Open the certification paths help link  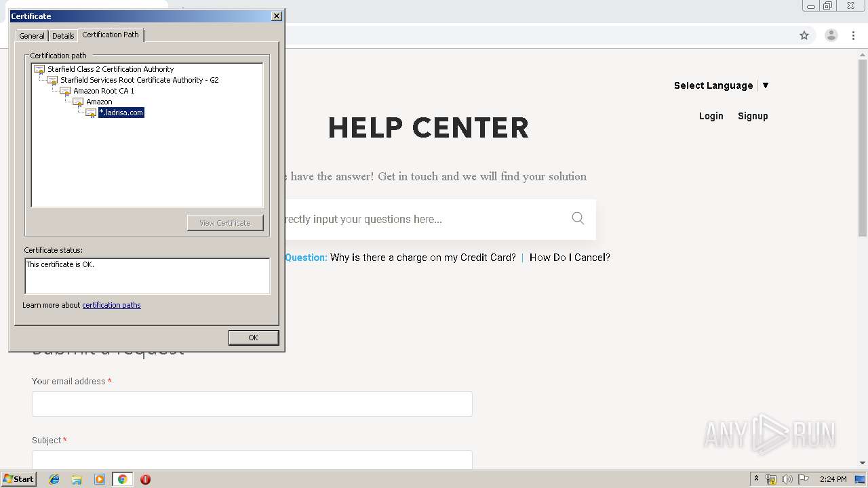coord(111,305)
